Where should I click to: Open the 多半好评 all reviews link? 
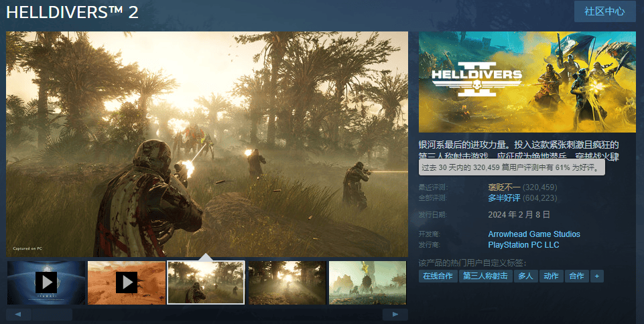[505, 198]
